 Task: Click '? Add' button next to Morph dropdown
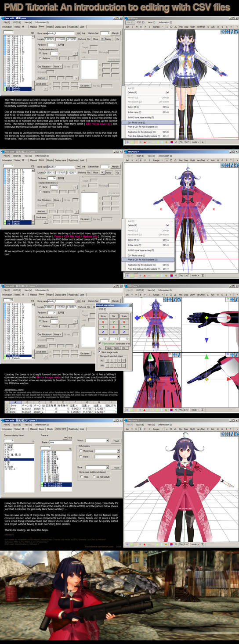(x=116, y=441)
